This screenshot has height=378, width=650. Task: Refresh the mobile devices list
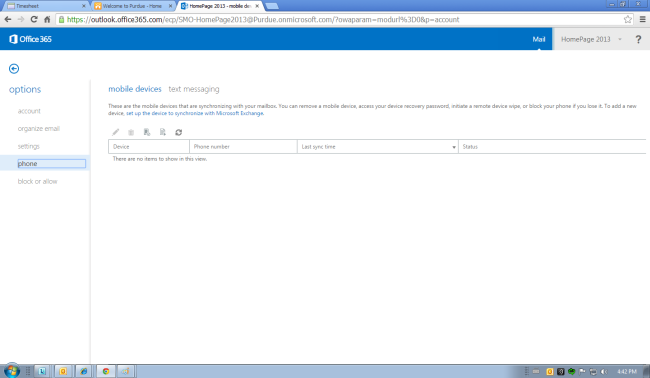[179, 132]
